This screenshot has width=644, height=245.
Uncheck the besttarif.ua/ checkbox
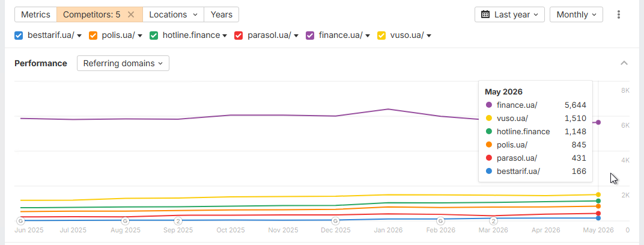[19, 36]
